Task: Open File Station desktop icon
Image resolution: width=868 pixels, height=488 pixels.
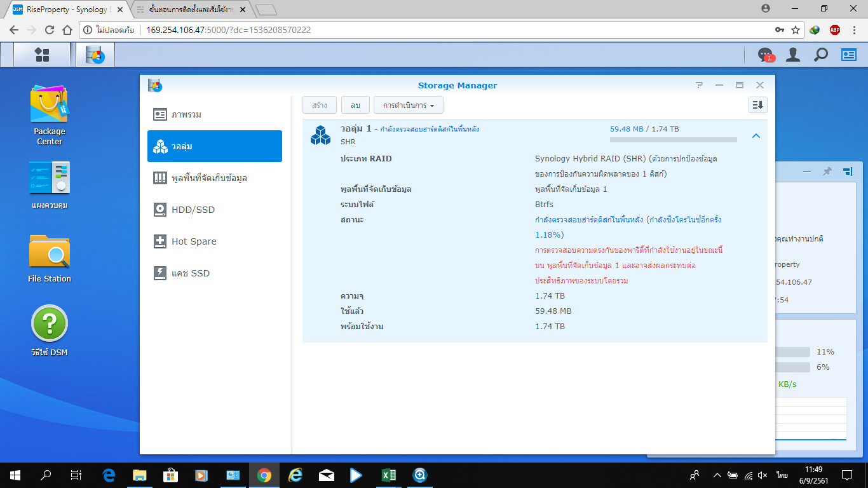Action: pyautogui.click(x=49, y=259)
